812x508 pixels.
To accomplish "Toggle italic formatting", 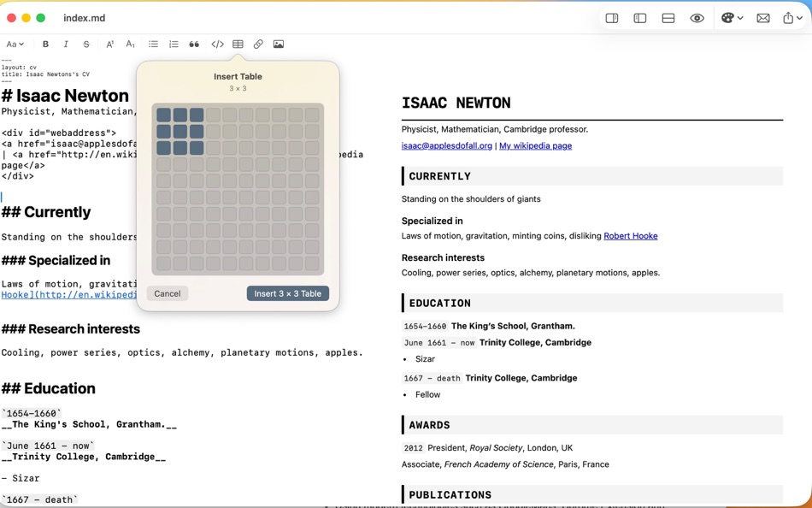I will [x=66, y=44].
